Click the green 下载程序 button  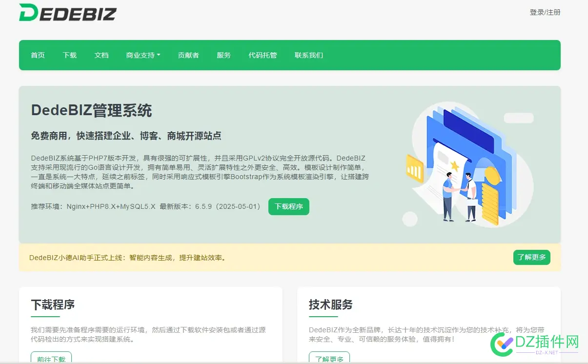(x=288, y=206)
